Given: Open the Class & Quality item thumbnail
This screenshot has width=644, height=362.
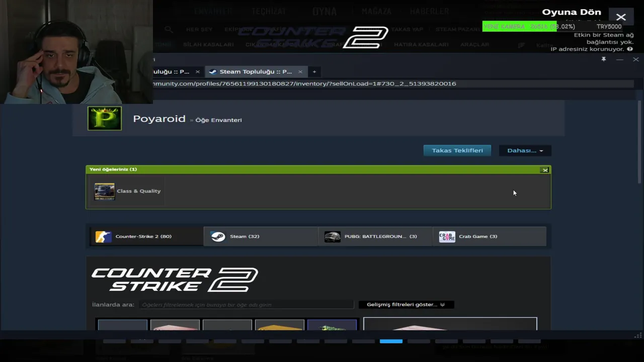Looking at the screenshot, I should (x=105, y=191).
